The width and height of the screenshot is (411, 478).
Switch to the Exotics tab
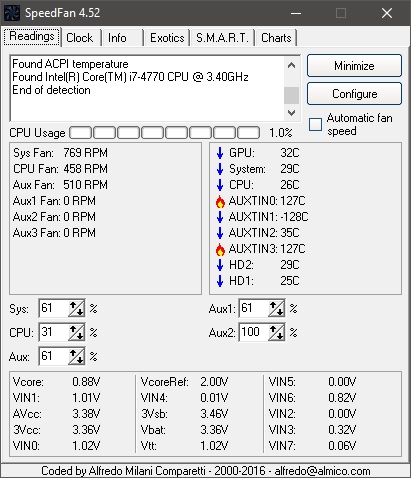(167, 38)
